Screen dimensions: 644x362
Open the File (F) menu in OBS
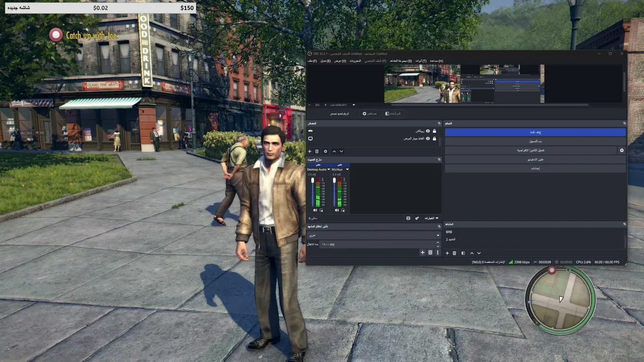(312, 61)
